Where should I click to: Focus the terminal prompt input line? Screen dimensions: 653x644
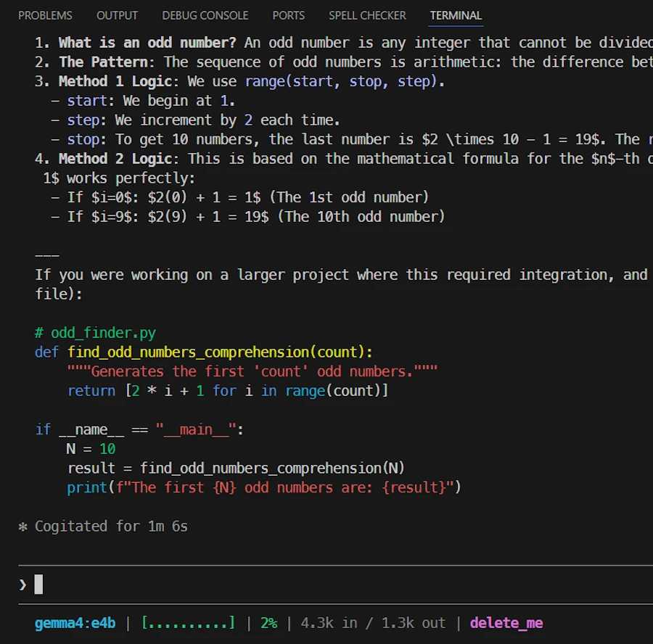[336, 585]
